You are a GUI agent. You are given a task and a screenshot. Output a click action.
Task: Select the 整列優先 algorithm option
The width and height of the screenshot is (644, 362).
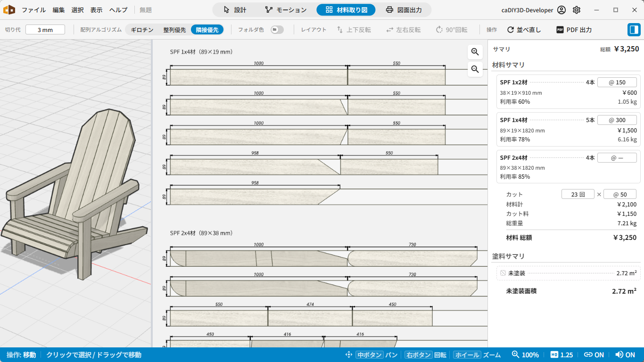(x=174, y=30)
